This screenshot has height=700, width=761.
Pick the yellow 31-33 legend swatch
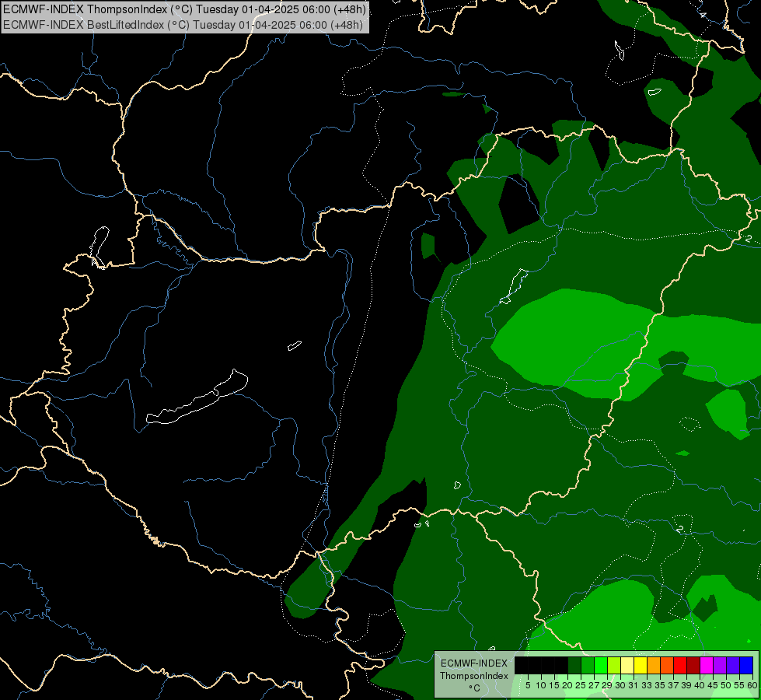pyautogui.click(x=641, y=665)
